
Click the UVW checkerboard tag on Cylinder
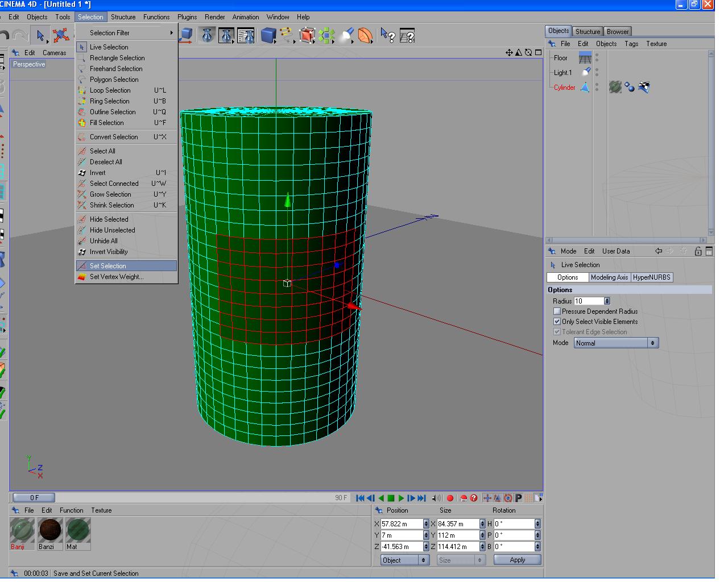click(644, 87)
